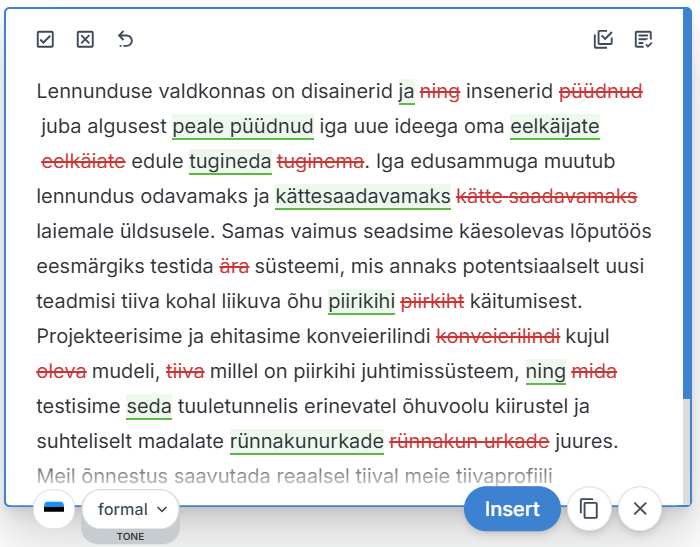700x547 pixels.
Task: Click the green suggestion "eelkäijate"
Action: tap(555, 127)
